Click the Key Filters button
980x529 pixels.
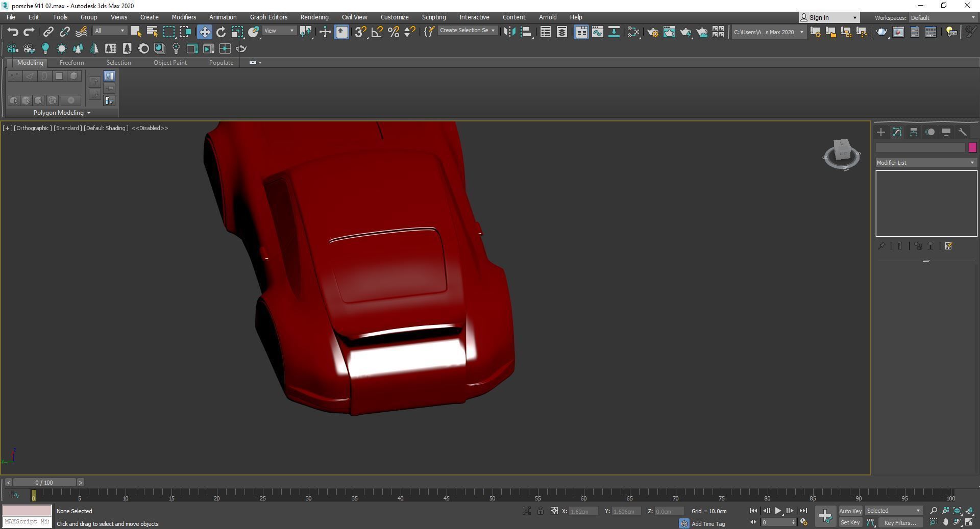pyautogui.click(x=900, y=522)
